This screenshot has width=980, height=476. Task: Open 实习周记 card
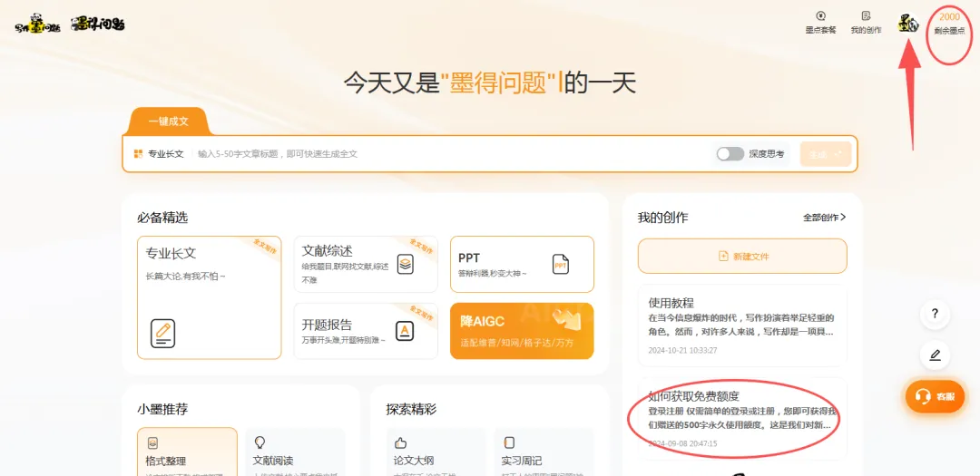544,451
